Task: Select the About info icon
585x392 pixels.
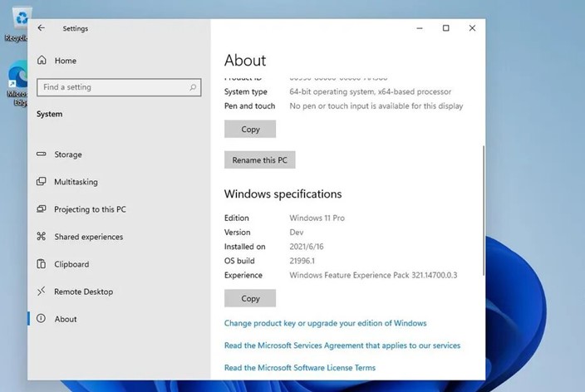Action: [41, 318]
